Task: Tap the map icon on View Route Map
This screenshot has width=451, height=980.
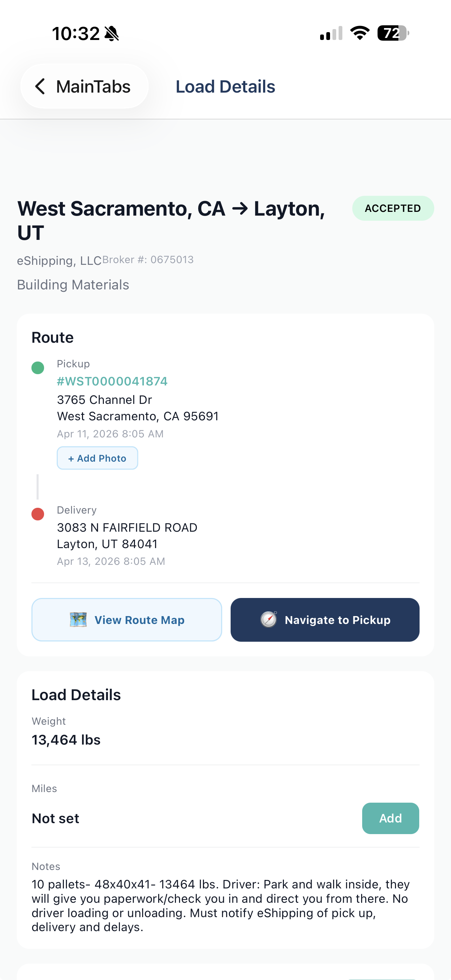Action: [x=80, y=620]
